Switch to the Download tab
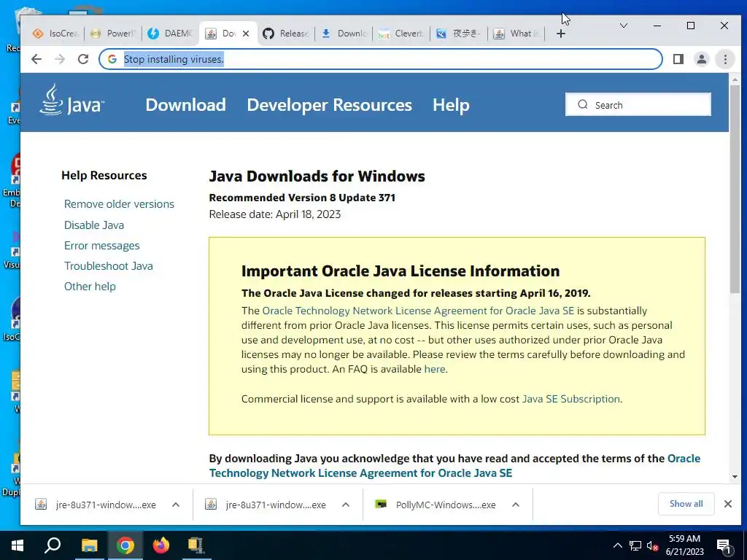Image resolution: width=747 pixels, height=560 pixels. (x=344, y=34)
